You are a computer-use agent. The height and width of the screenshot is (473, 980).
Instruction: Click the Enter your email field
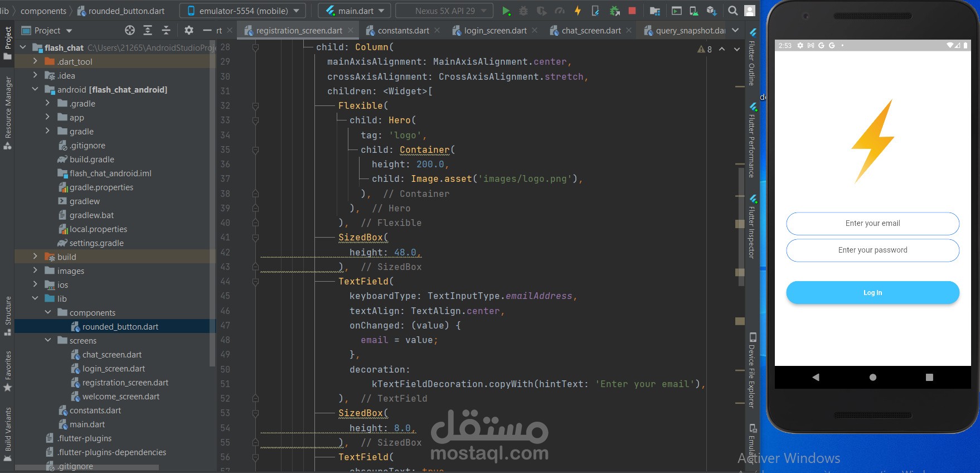(x=872, y=223)
